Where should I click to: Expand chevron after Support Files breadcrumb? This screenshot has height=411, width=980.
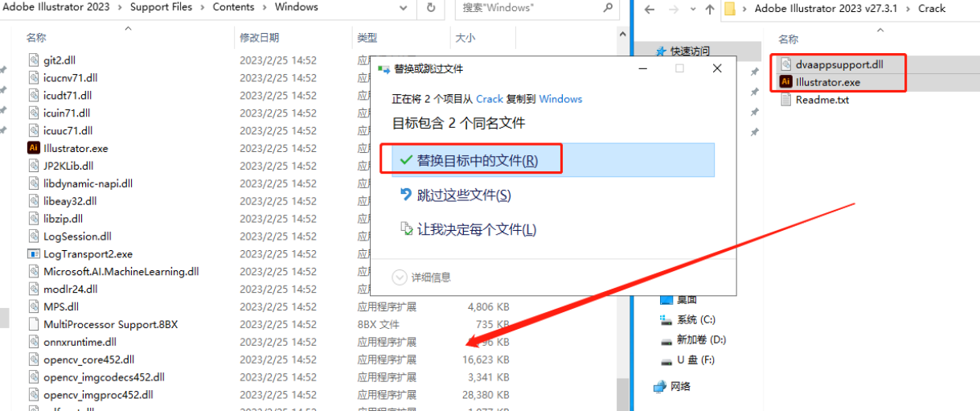point(203,7)
